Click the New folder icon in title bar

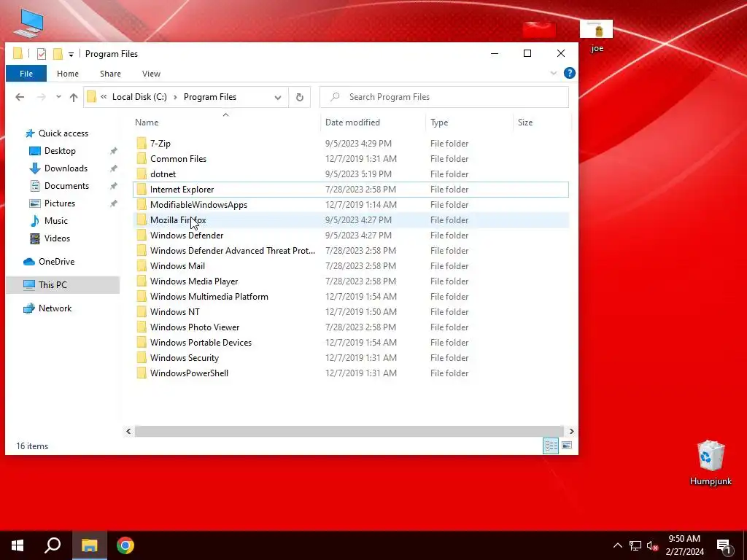(58, 54)
